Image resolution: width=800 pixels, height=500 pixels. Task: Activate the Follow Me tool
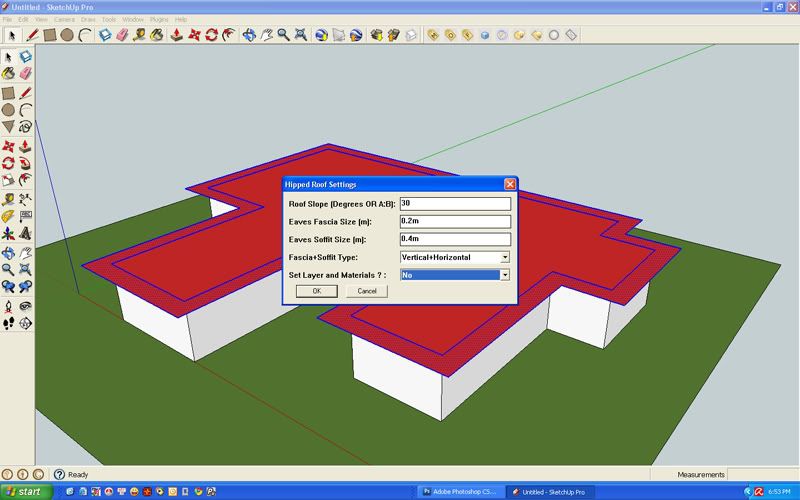(x=25, y=163)
